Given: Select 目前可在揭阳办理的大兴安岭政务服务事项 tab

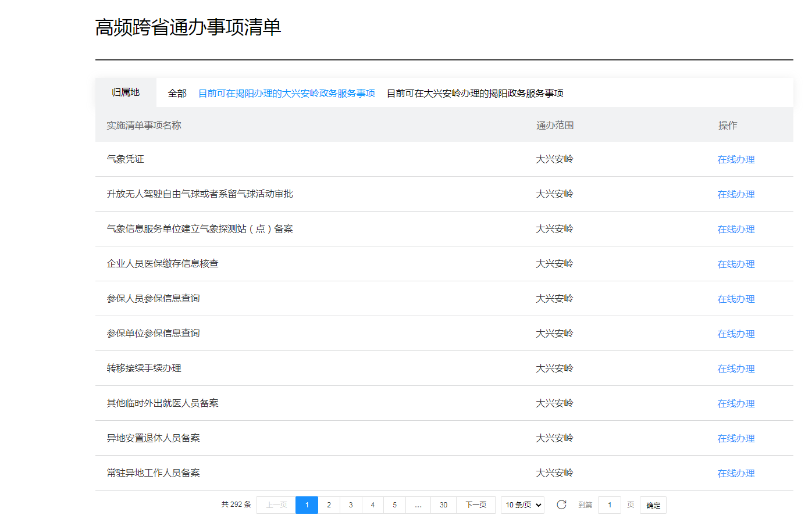Looking at the screenshot, I should pos(286,93).
